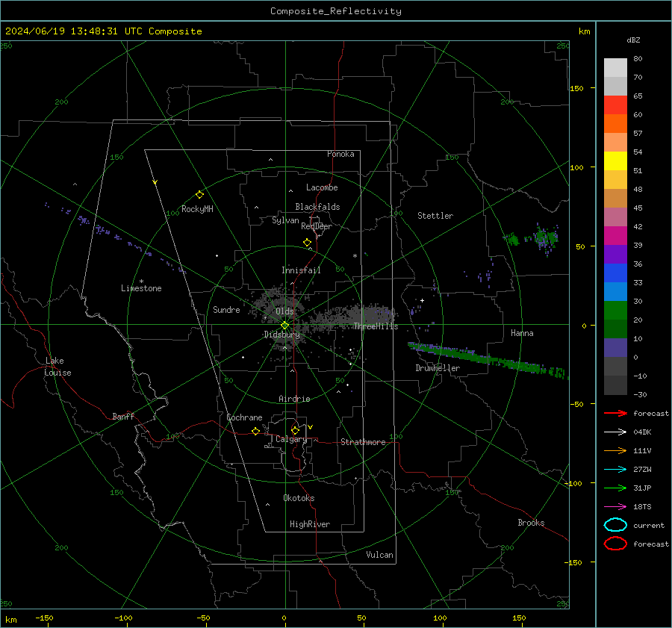
Task: Click the Airdrie city label
Action: pos(294,399)
